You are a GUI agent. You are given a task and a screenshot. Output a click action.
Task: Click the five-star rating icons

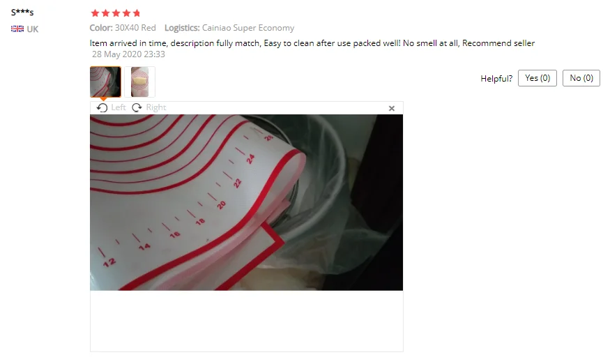116,13
